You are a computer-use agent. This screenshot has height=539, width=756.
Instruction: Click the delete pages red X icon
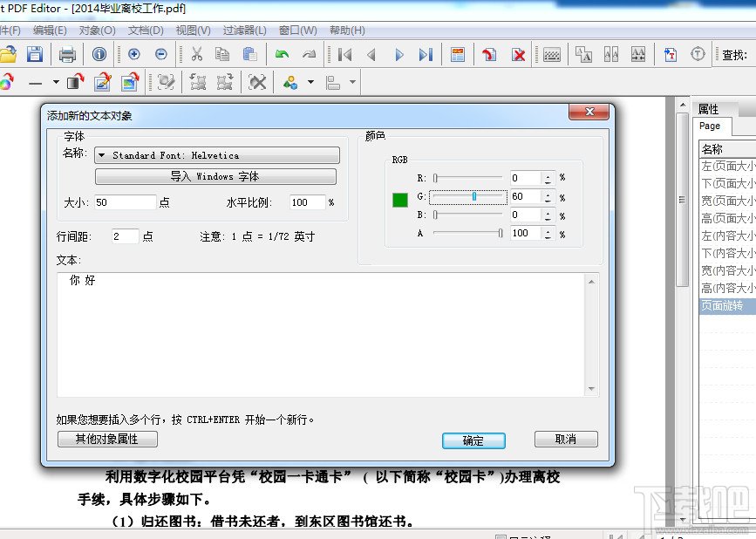point(517,54)
